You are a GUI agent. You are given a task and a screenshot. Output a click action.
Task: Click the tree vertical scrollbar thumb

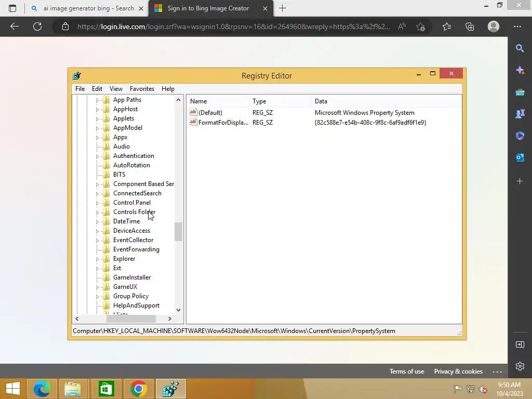(179, 232)
